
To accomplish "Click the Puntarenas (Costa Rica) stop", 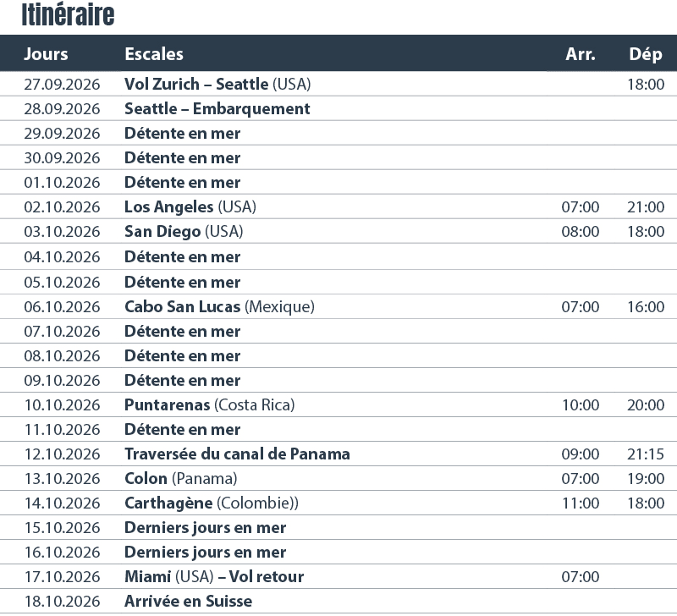I will [x=209, y=405].
